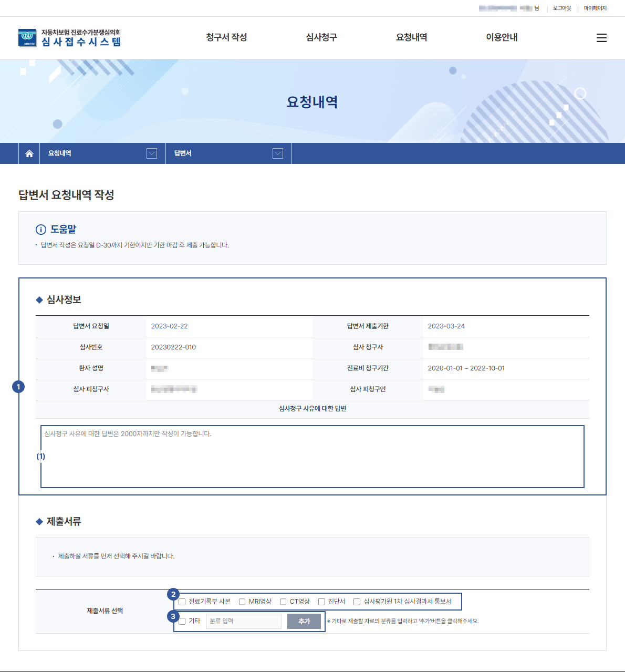Click the 심사정보 section heading
Screen dimensions: 625x672
click(x=64, y=299)
